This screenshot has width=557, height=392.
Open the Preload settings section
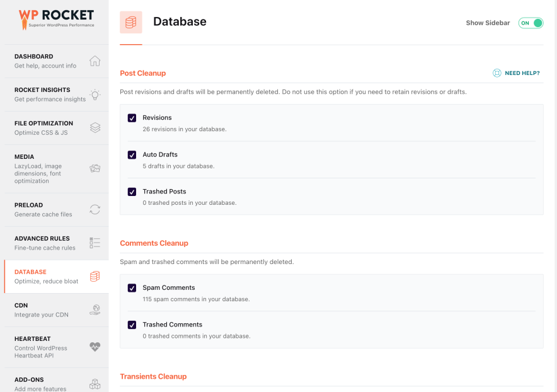pyautogui.click(x=38, y=209)
